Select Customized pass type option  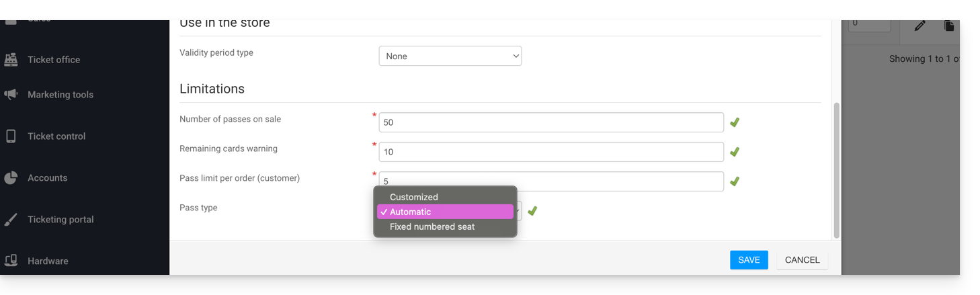click(413, 197)
